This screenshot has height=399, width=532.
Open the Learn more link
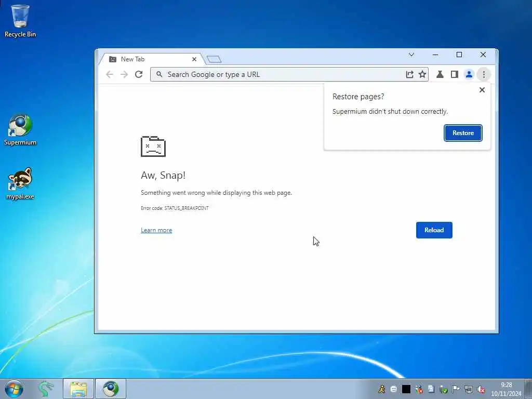156,230
